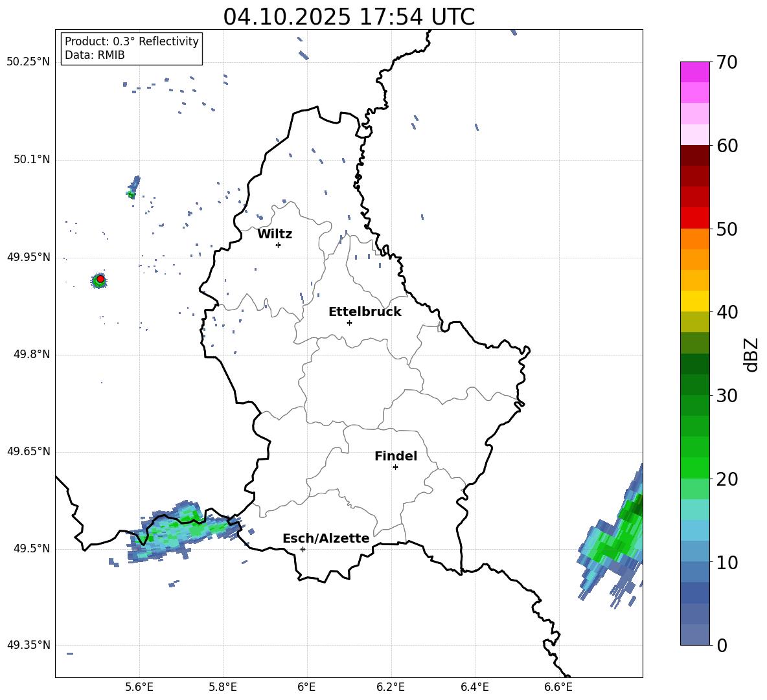Click the yellow segment above 40 dBZ
This screenshot has height=700, width=767.
(694, 301)
